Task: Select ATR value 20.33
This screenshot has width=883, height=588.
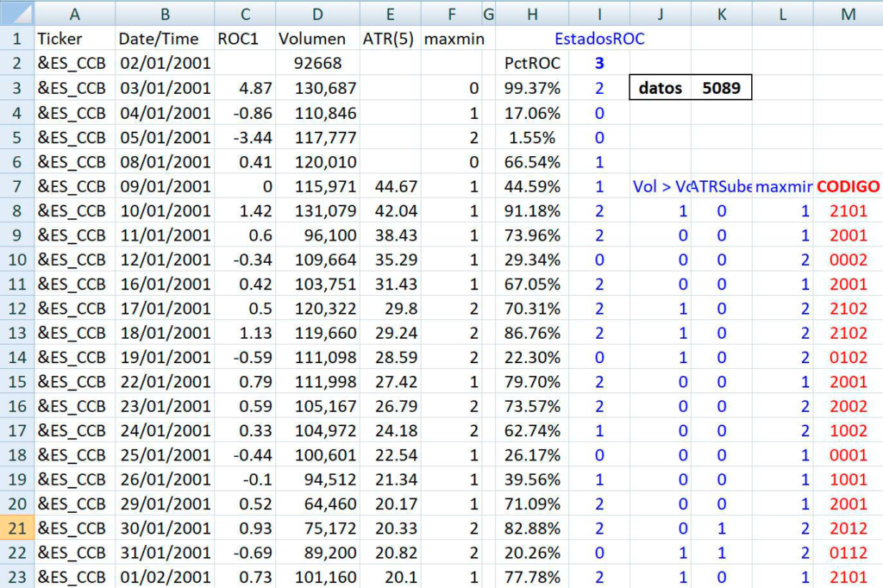Action: point(391,529)
